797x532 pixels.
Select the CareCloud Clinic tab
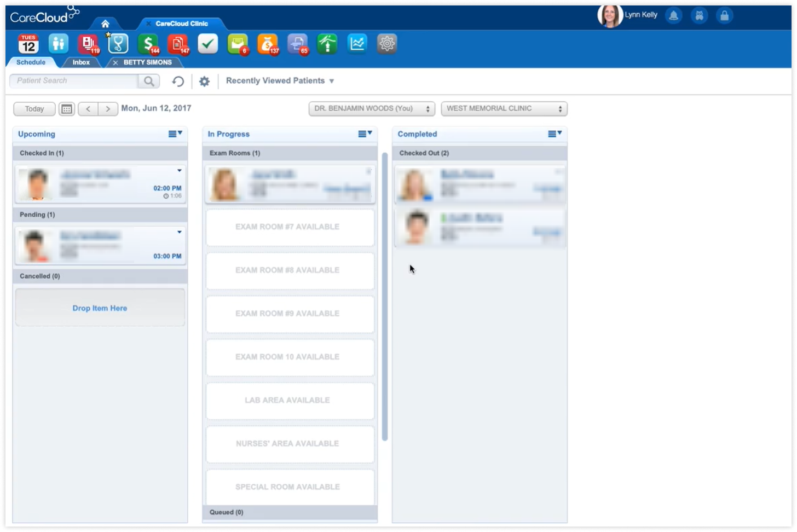pyautogui.click(x=182, y=24)
